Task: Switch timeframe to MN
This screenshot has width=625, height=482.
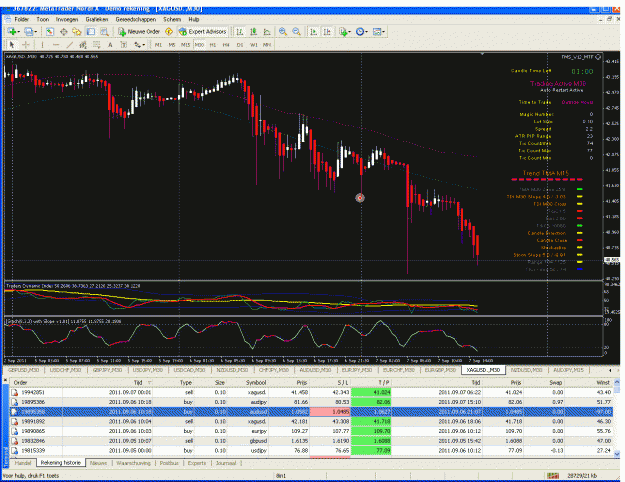Action: tap(267, 45)
